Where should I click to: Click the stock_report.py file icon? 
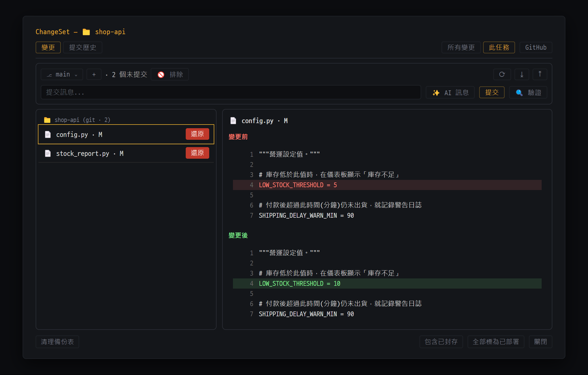pos(48,153)
